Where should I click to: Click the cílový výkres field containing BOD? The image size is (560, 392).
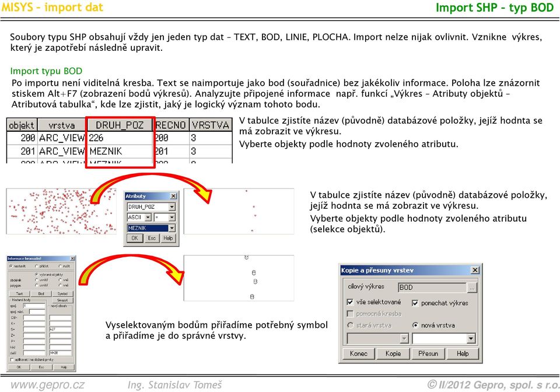point(432,288)
